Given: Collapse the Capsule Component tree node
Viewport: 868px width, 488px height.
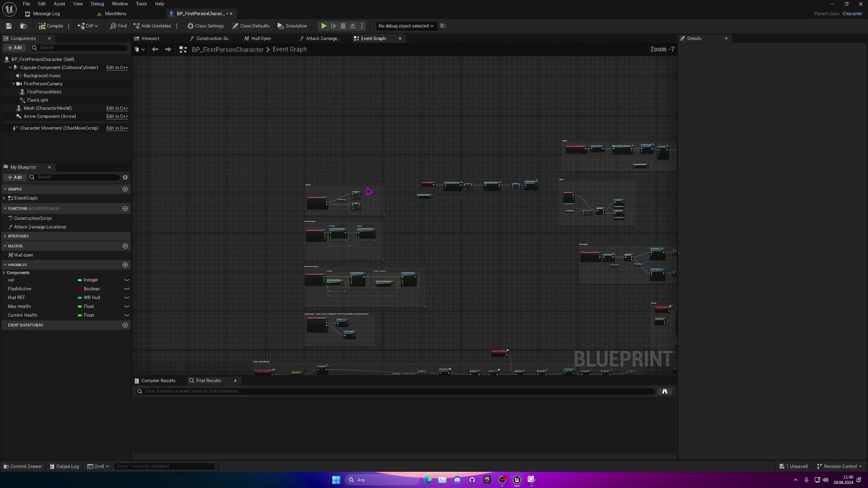Looking at the screenshot, I should tap(10, 67).
